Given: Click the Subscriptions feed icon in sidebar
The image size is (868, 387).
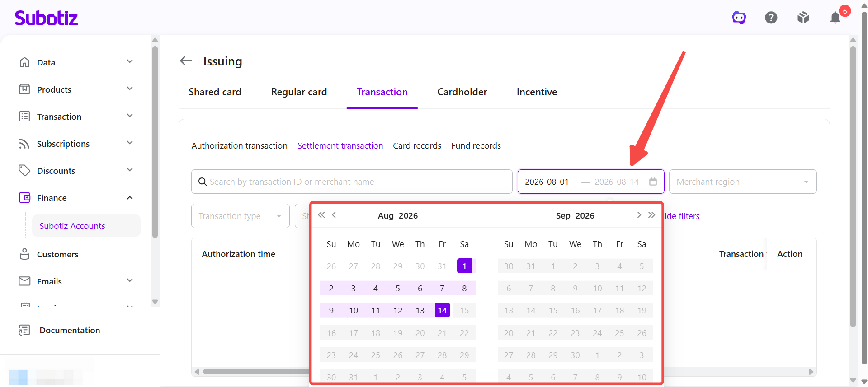Looking at the screenshot, I should click(24, 144).
